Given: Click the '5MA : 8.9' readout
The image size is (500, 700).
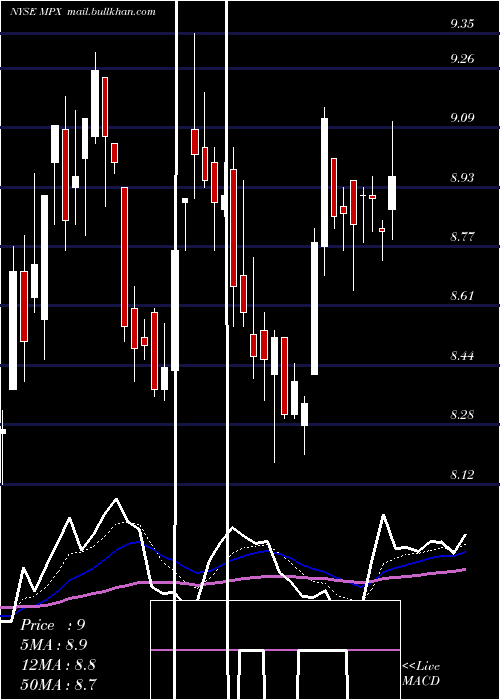Looking at the screenshot, I should tap(54, 645).
